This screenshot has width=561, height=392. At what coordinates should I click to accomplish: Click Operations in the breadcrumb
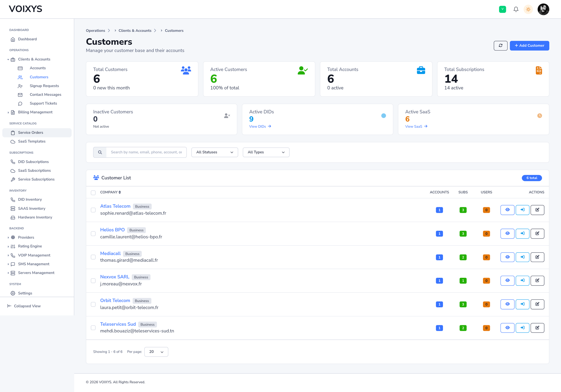point(95,31)
